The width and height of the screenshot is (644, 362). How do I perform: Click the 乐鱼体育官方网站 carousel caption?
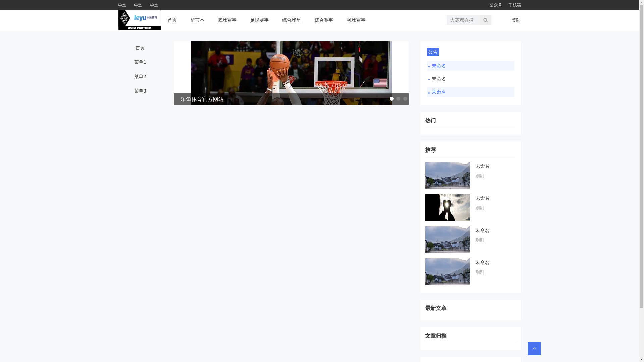[202, 99]
